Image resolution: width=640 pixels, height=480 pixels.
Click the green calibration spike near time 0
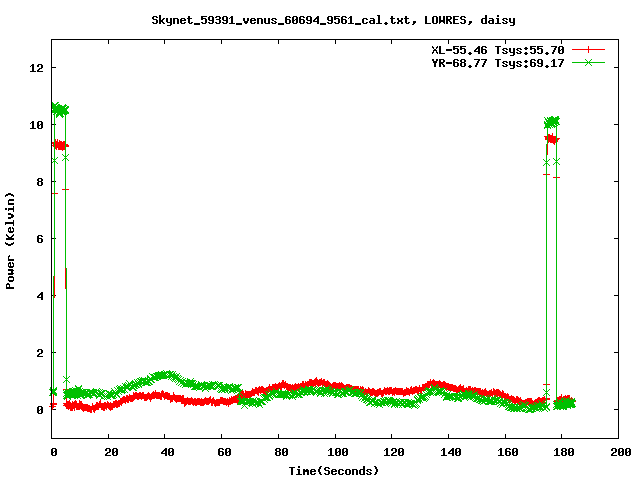tap(60, 109)
